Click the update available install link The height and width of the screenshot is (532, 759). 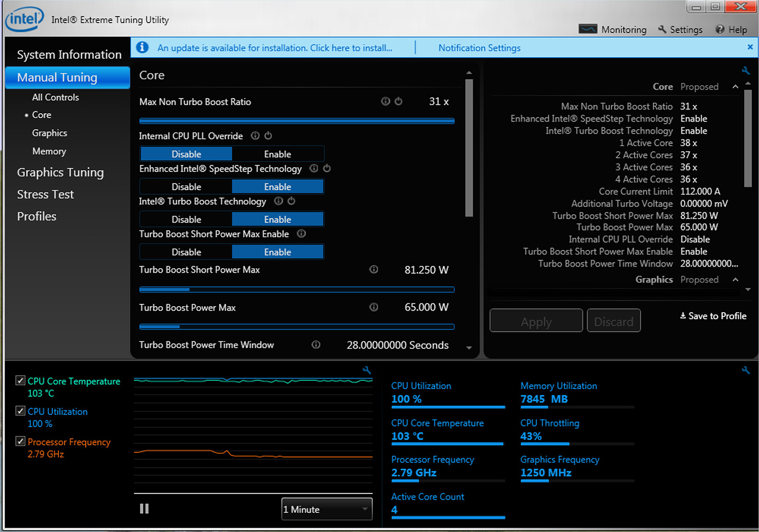(275, 48)
